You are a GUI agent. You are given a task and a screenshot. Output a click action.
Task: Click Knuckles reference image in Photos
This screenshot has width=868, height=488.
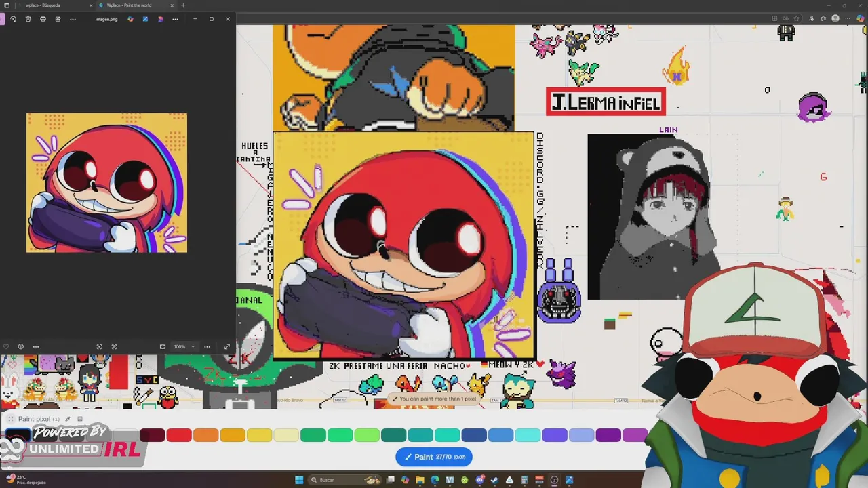[106, 183]
